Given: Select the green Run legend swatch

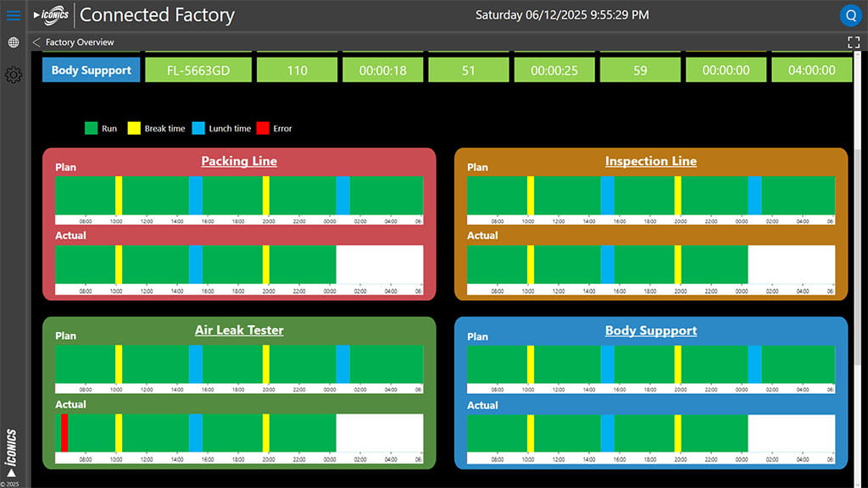Looking at the screenshot, I should pos(91,129).
